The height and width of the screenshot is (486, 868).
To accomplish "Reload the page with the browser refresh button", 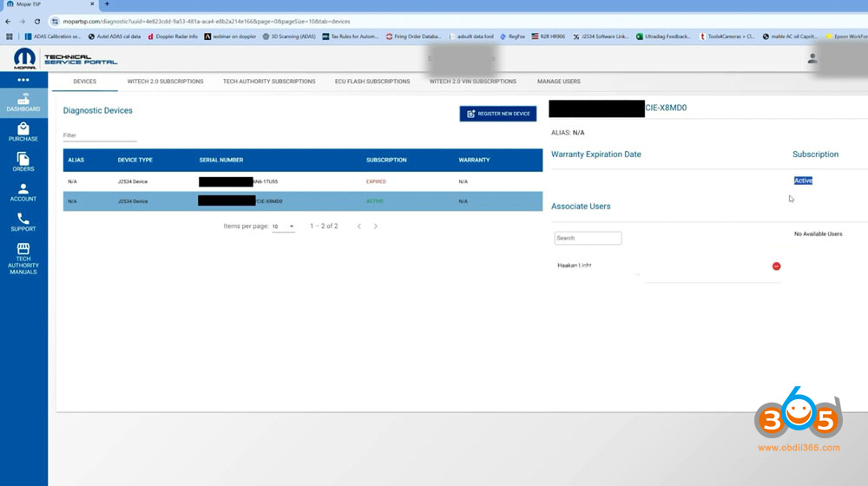I will point(36,21).
